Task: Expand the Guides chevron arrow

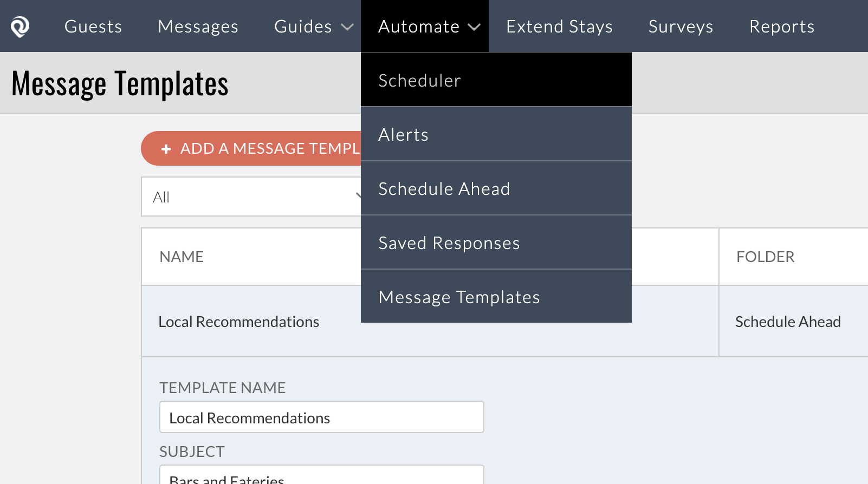Action: tap(347, 27)
